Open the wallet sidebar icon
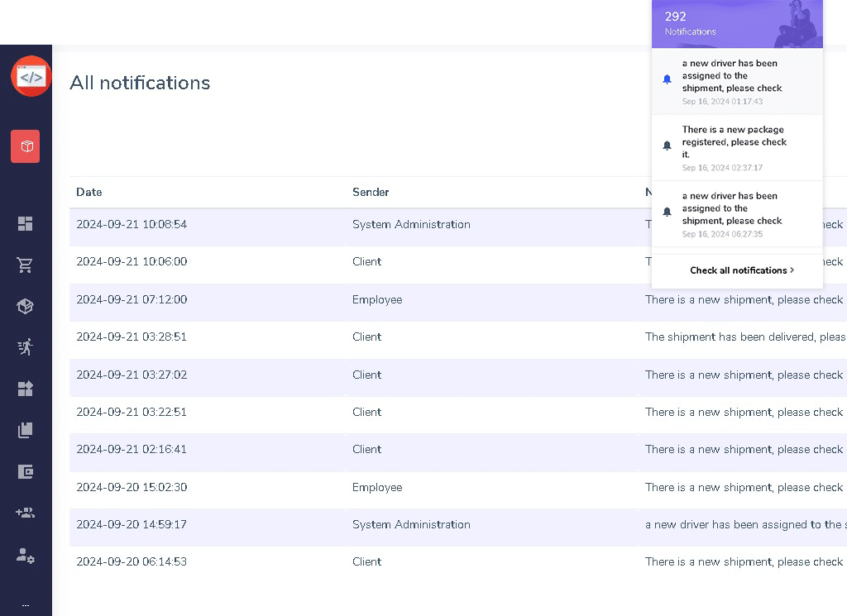Screen dimensions: 847x616 coord(26,472)
